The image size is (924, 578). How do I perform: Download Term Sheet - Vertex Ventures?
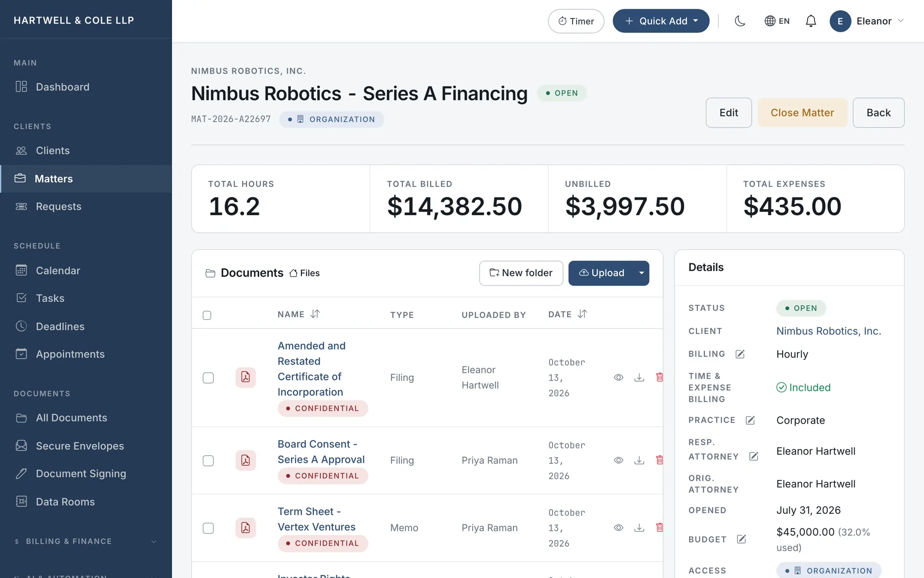tap(639, 528)
